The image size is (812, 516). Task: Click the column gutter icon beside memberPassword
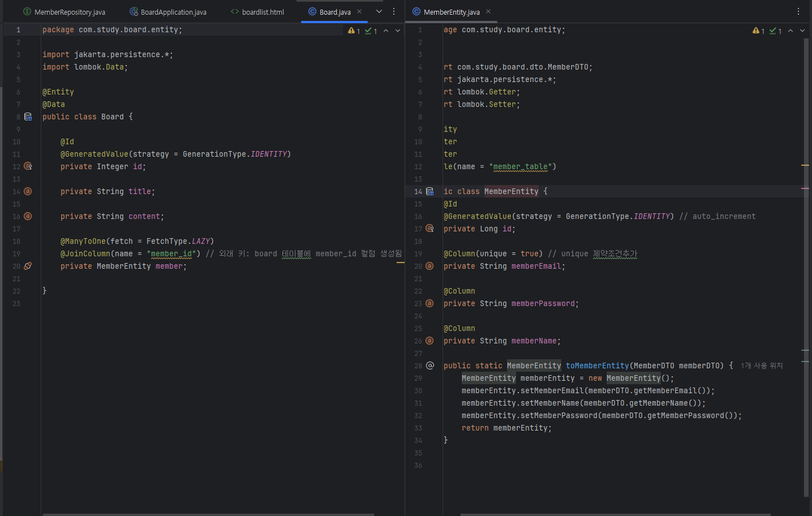429,303
